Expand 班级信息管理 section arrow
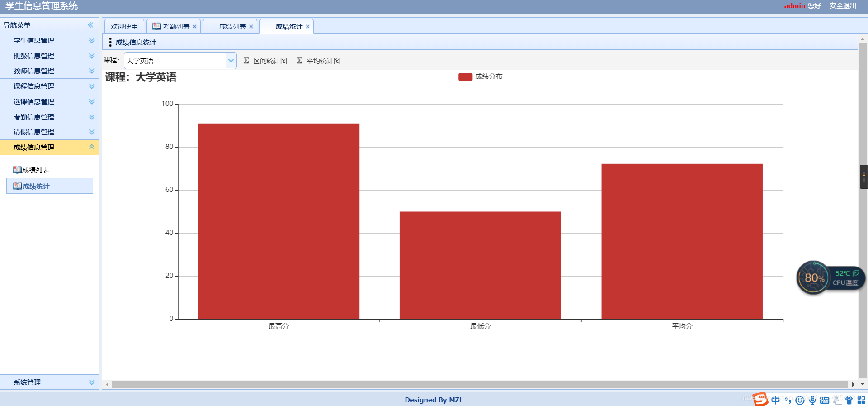The image size is (868, 406). pyautogui.click(x=92, y=56)
